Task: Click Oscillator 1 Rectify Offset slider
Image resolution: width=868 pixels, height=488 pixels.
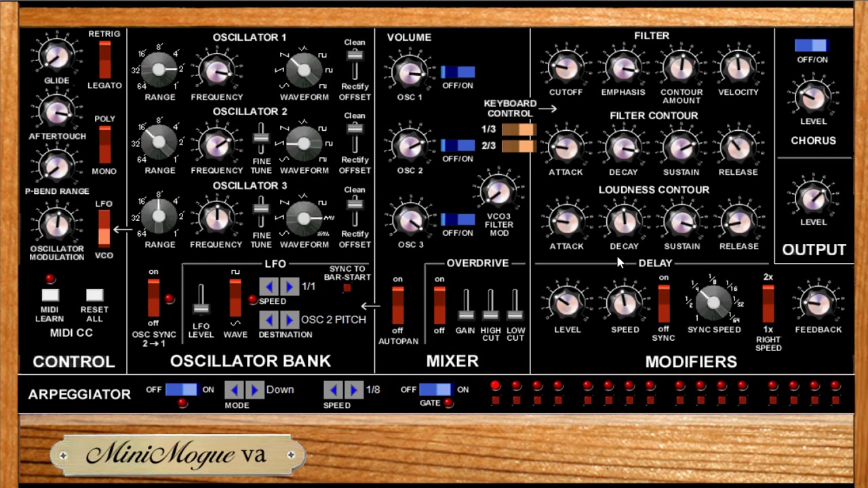Action: pos(355,64)
